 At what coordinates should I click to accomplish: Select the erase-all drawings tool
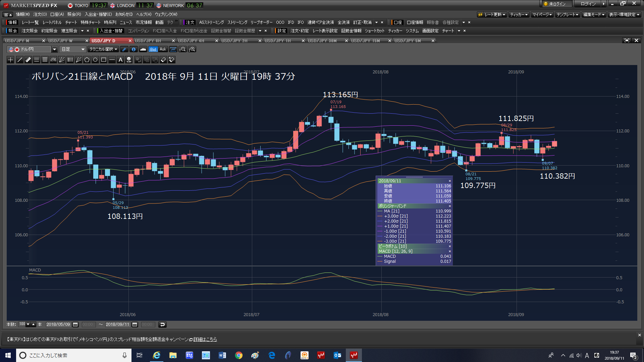172,60
